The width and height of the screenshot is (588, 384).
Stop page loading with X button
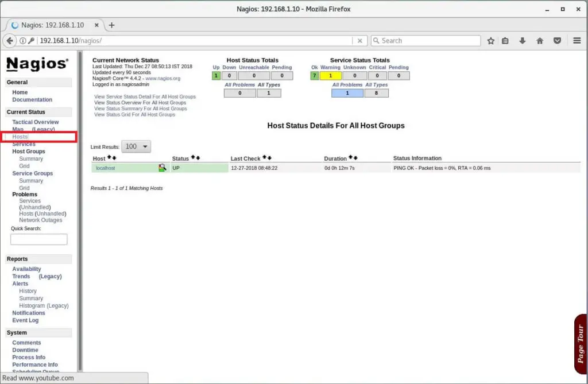pos(359,41)
